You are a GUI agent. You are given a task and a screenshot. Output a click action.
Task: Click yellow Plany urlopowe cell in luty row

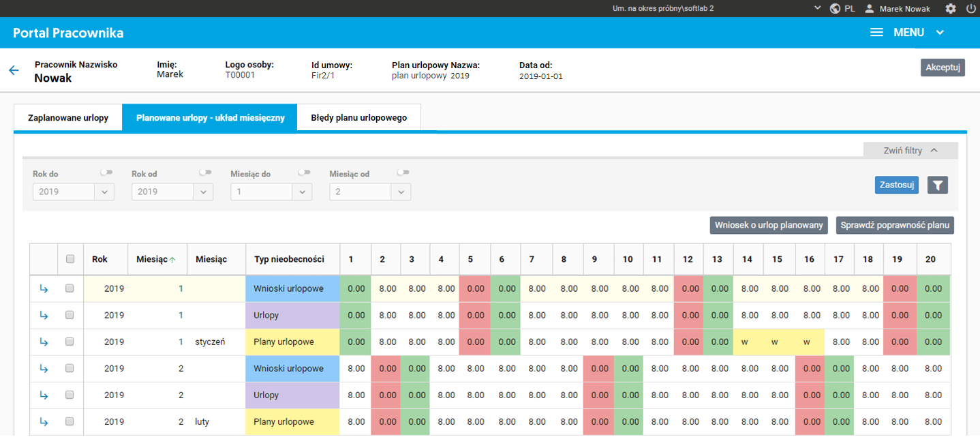(x=292, y=421)
